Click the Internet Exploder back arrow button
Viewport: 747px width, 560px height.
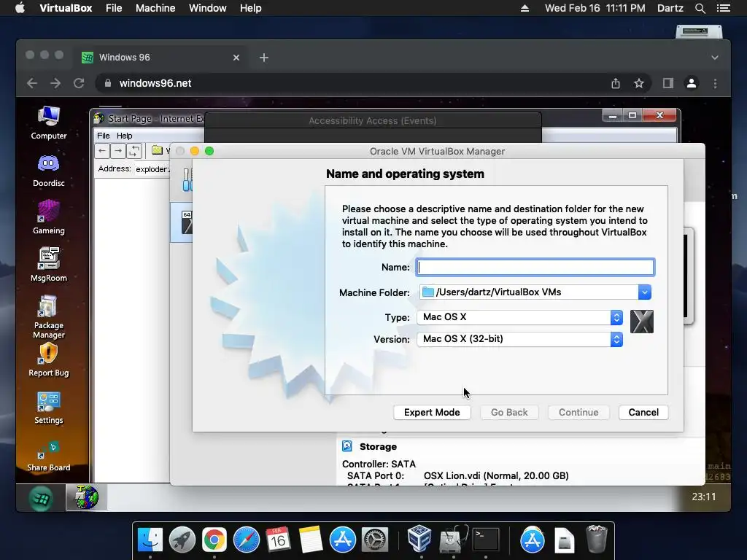click(102, 151)
